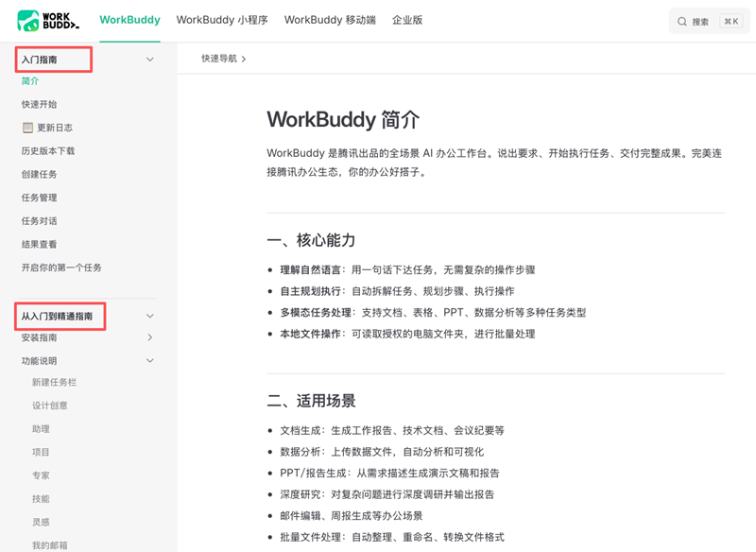Open 我的邮箱 sub-item
This screenshot has width=756, height=552.
click(50, 545)
